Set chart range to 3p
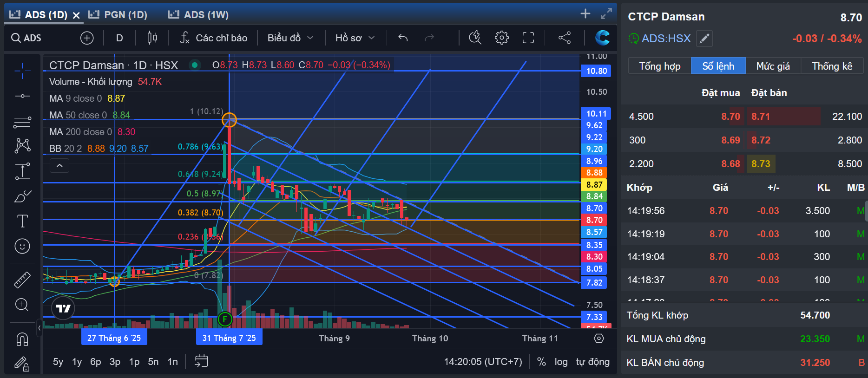 pos(115,362)
